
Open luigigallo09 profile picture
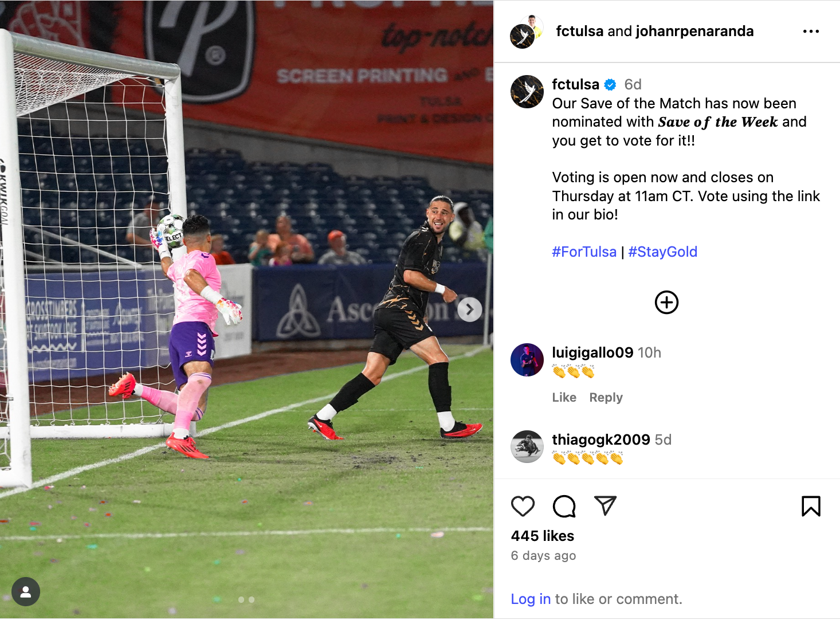527,360
